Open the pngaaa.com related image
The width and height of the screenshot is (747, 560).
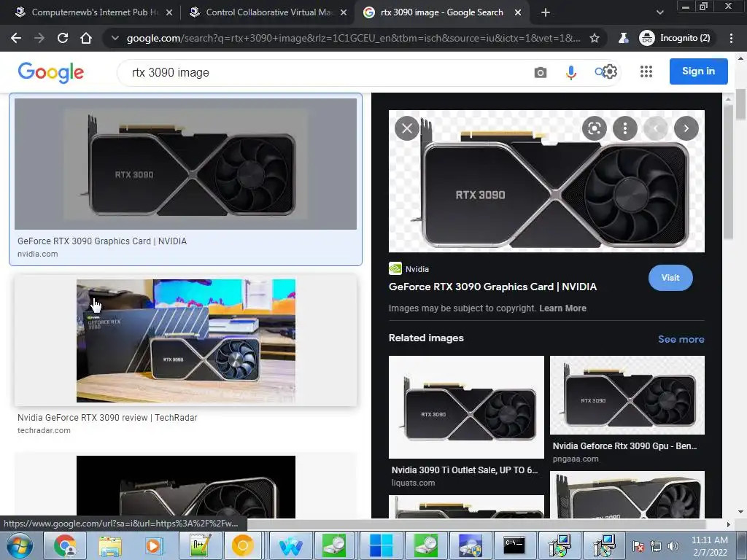[x=627, y=394]
